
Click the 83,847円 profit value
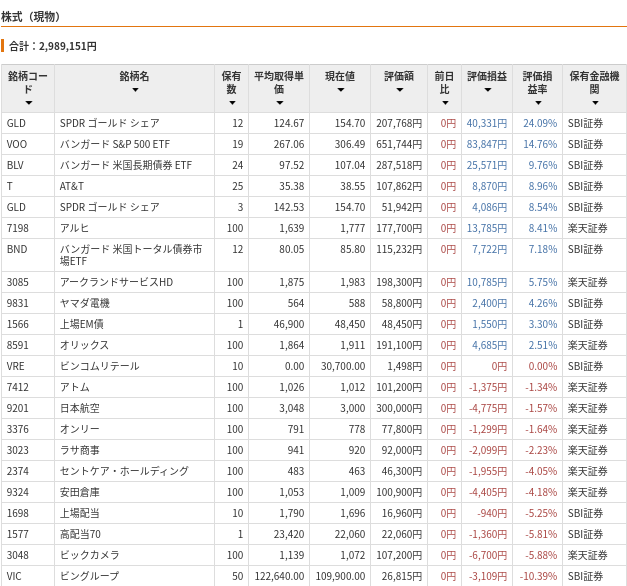487,144
